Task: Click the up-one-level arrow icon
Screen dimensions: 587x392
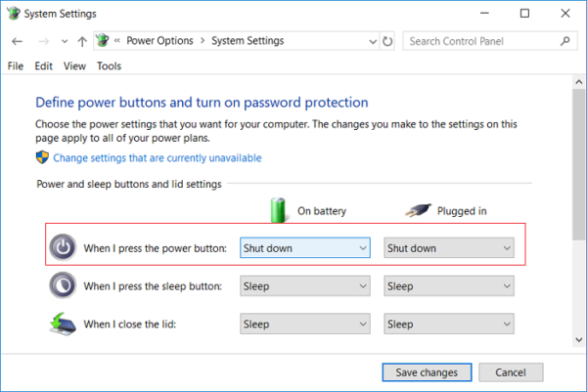Action: click(82, 41)
